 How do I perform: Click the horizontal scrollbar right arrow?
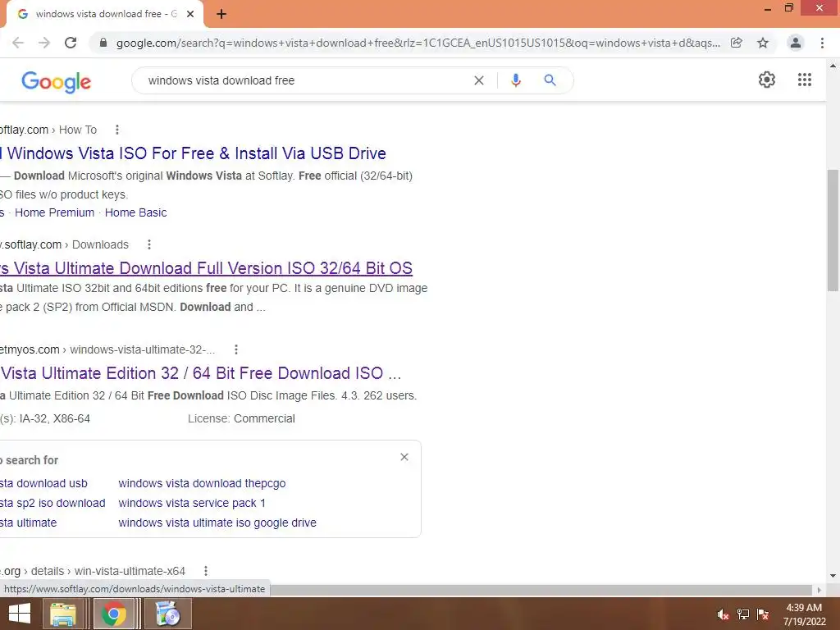[x=819, y=590]
